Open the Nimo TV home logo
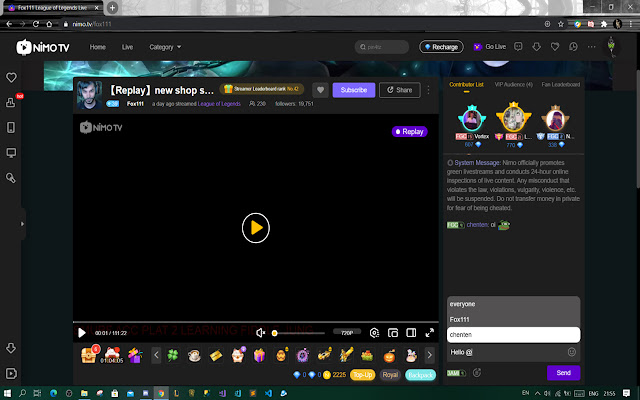This screenshot has width=640, height=400. (x=43, y=47)
